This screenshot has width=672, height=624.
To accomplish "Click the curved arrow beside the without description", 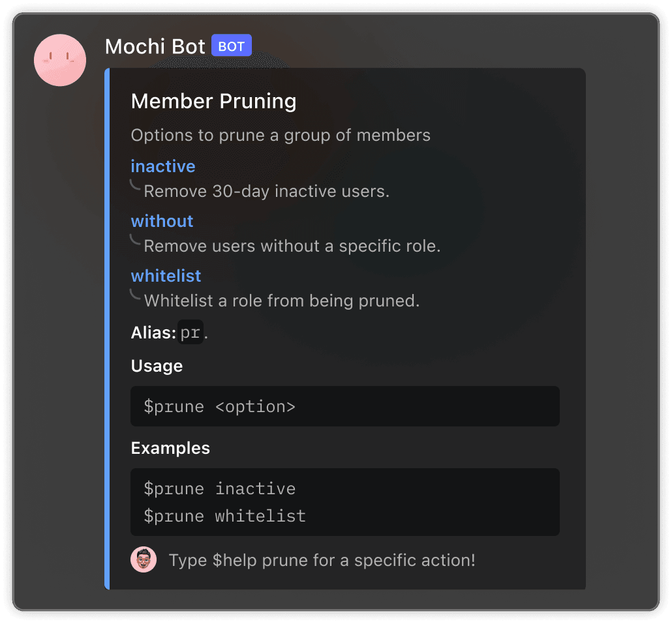I will pyautogui.click(x=135, y=241).
